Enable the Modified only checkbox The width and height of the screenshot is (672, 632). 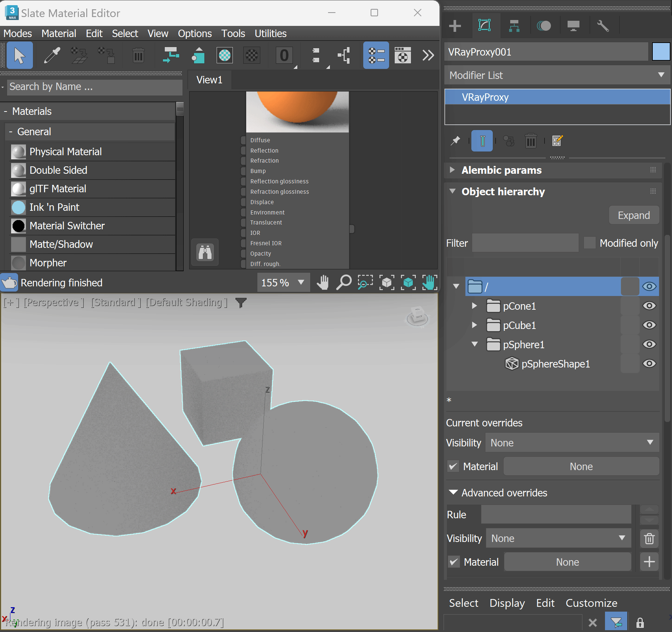[x=589, y=243]
